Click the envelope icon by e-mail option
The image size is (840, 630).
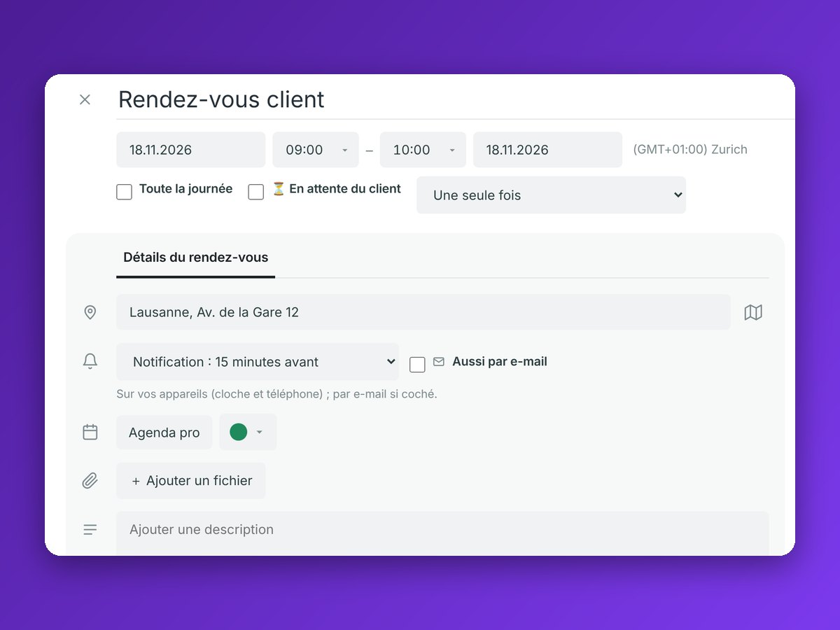pyautogui.click(x=439, y=362)
